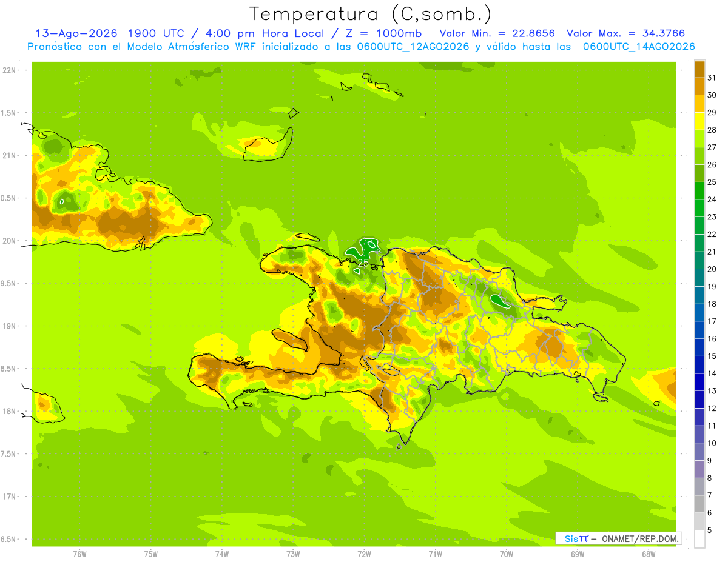This screenshot has height=562, width=728.
Task: Click legend value 28
Action: point(712,130)
